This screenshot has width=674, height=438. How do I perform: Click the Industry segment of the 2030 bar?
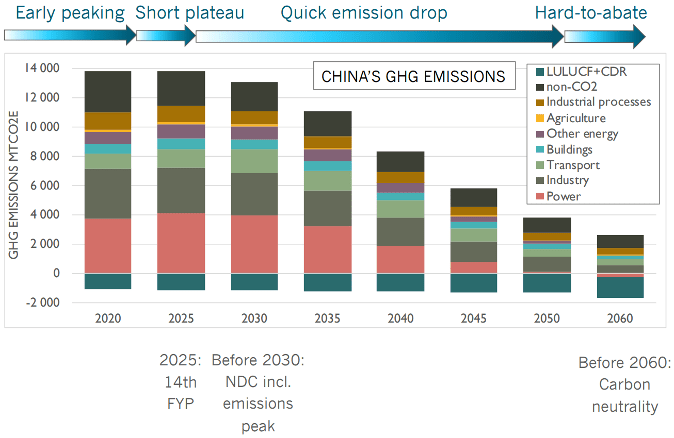(254, 194)
